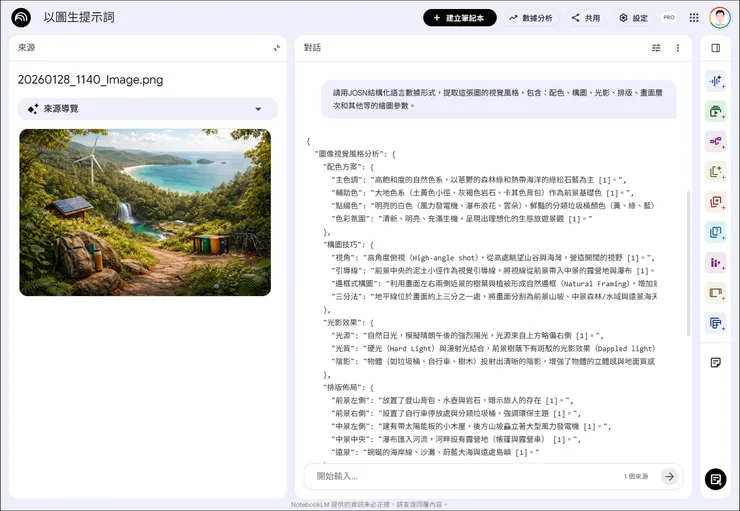Create a mind map
The image size is (740, 511).
click(715, 142)
